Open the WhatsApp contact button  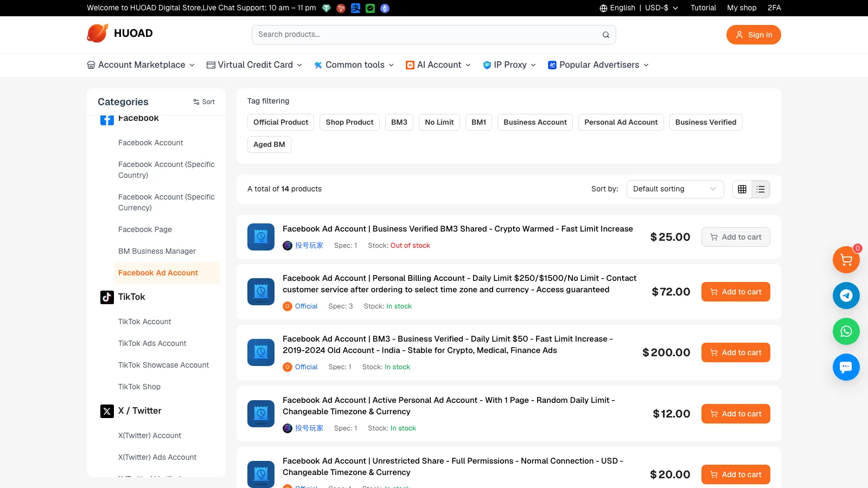(x=846, y=331)
